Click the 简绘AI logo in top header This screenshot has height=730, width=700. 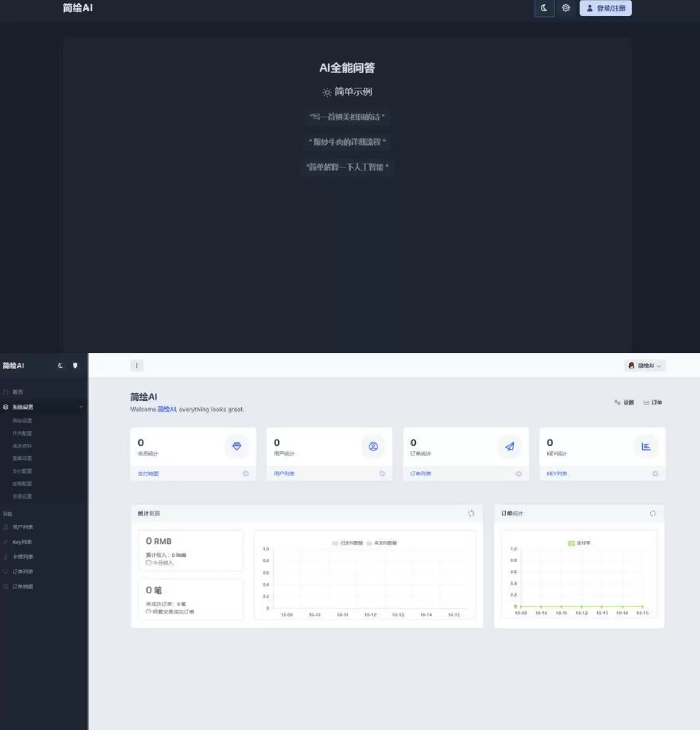(x=77, y=8)
